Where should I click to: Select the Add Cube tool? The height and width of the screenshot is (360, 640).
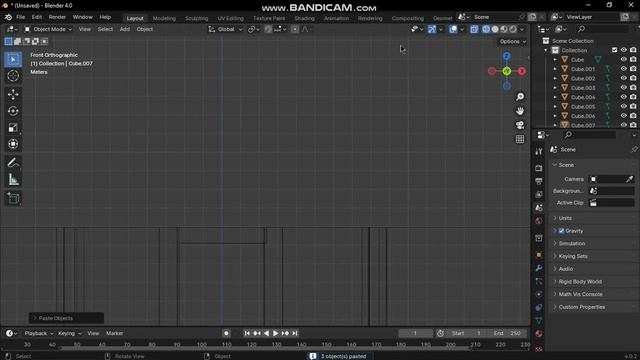(x=13, y=199)
